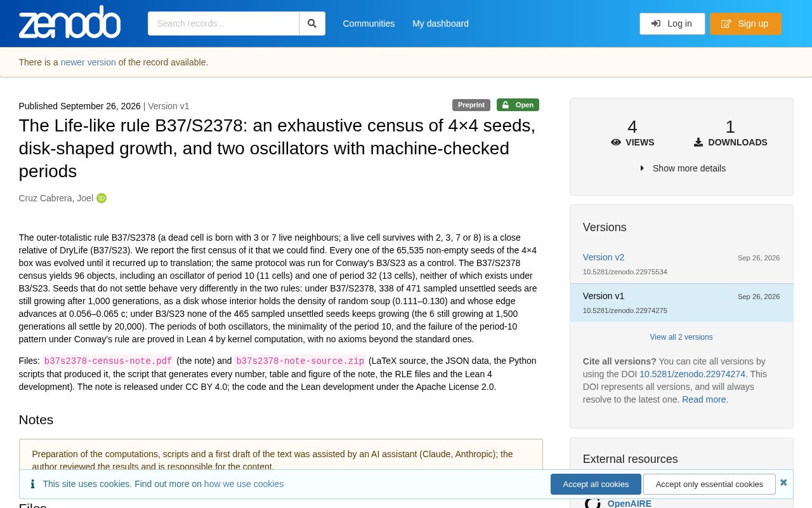Click author Cruz Cabrera, Joel
The height and width of the screenshot is (508, 812).
(56, 198)
